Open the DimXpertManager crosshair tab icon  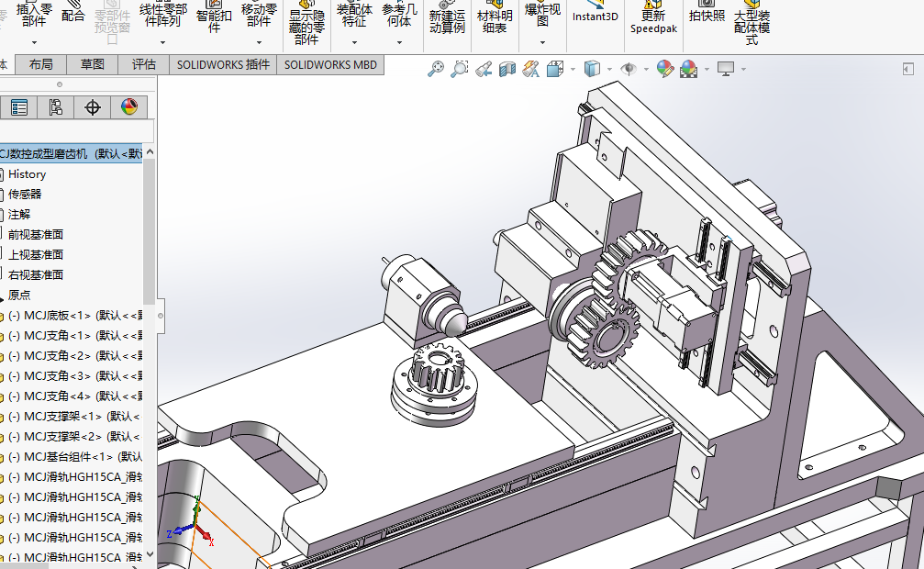click(x=92, y=107)
